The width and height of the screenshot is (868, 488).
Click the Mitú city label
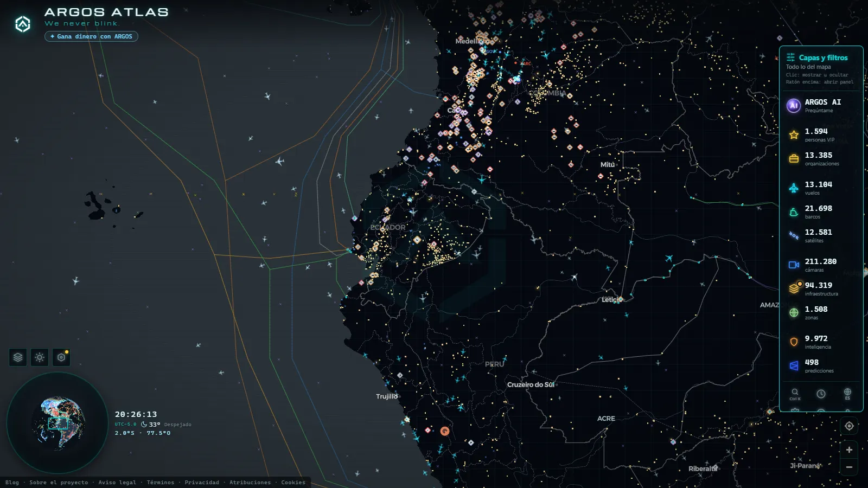pyautogui.click(x=608, y=164)
